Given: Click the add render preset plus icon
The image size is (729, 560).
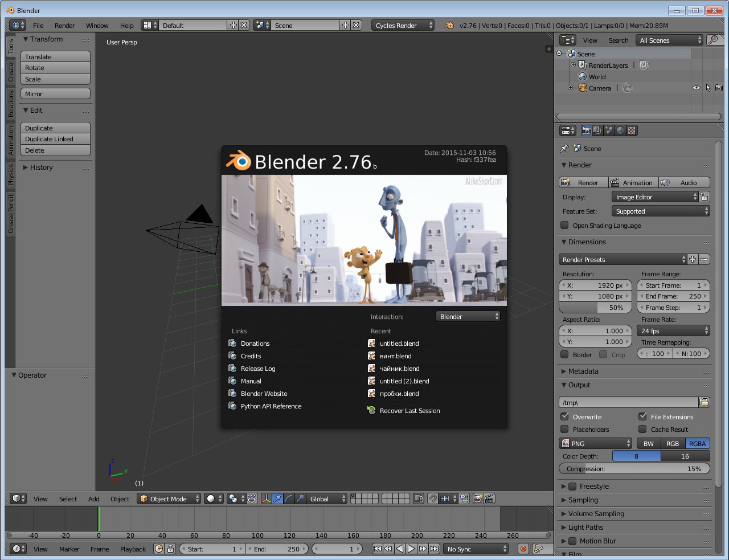Looking at the screenshot, I should pos(693,259).
